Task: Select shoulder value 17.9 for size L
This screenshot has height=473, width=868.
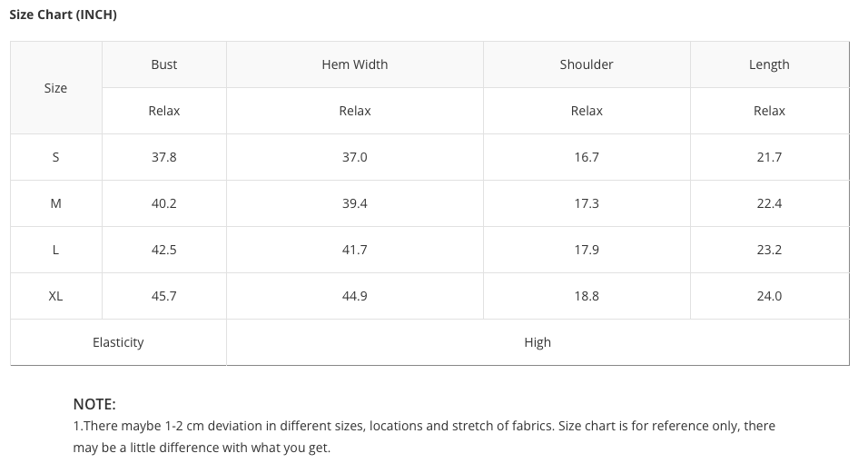Action: [587, 250]
